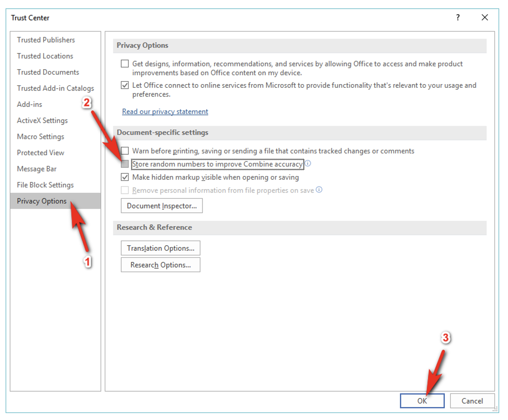Image resolution: width=508 pixels, height=420 pixels.
Task: Click info icon beside Store random numbers
Action: pyautogui.click(x=308, y=164)
